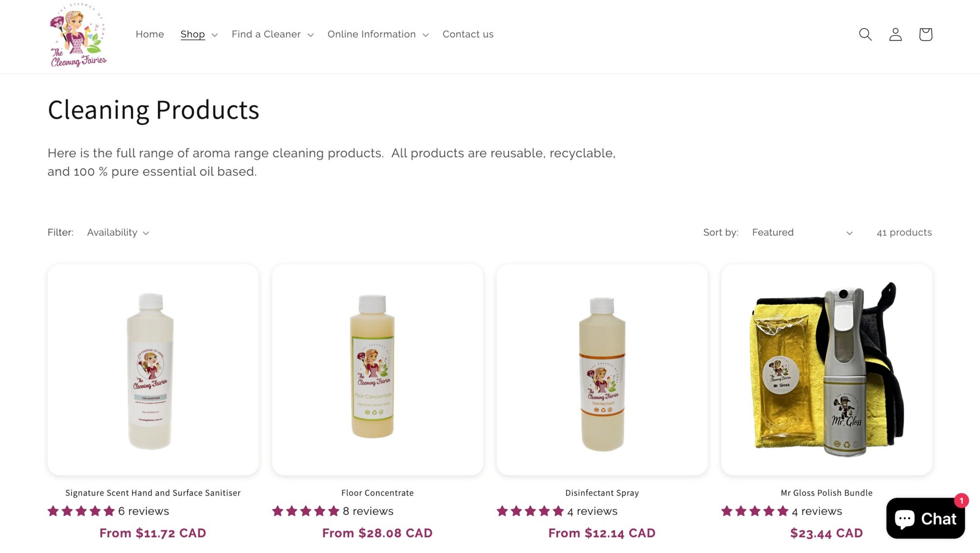The image size is (980, 553).
Task: Click the account login icon
Action: [895, 34]
